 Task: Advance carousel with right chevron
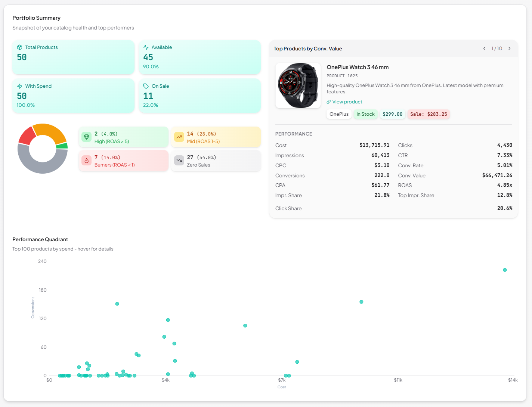[509, 48]
